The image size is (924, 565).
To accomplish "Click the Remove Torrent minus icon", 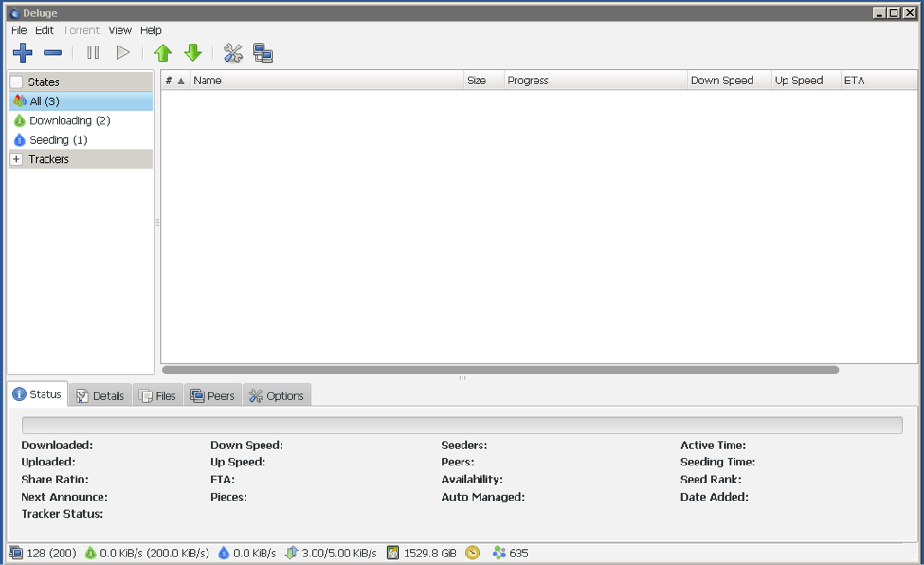I will [x=52, y=53].
